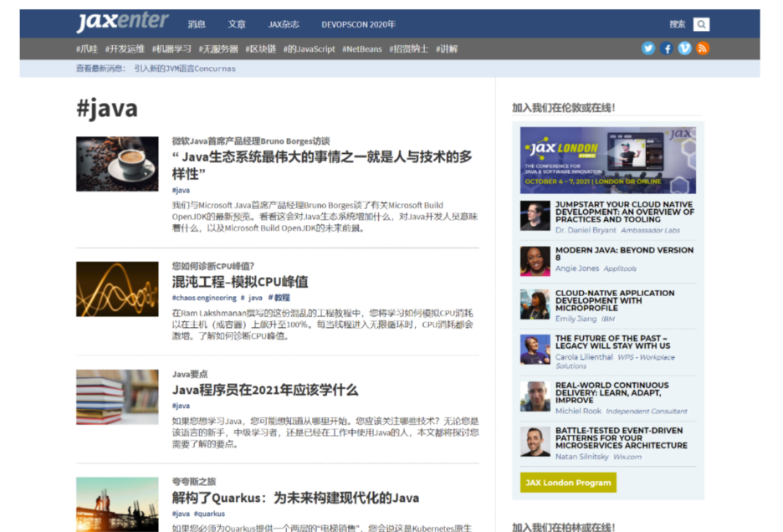Click the 夸夸斯之旅 kicker text
The image size is (783, 532).
(x=194, y=482)
